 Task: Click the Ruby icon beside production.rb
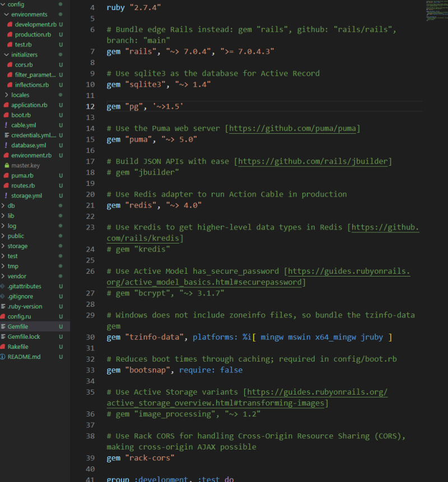[x=10, y=35]
